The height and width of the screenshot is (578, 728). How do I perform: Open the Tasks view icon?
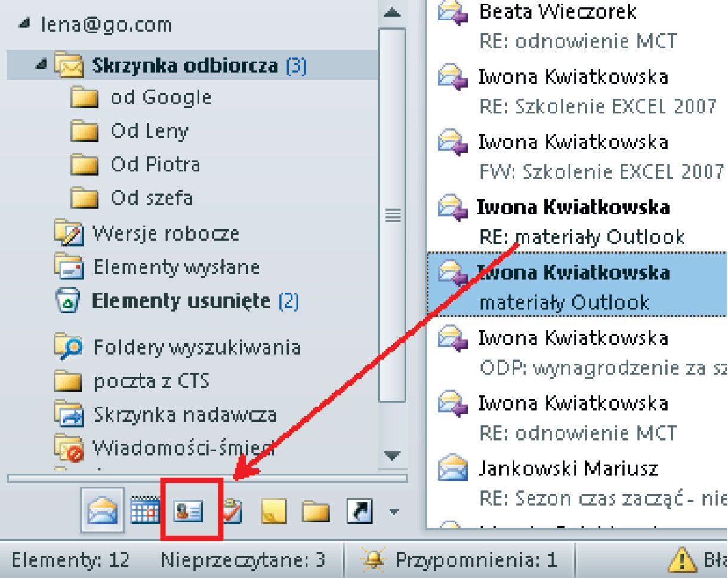tap(232, 511)
